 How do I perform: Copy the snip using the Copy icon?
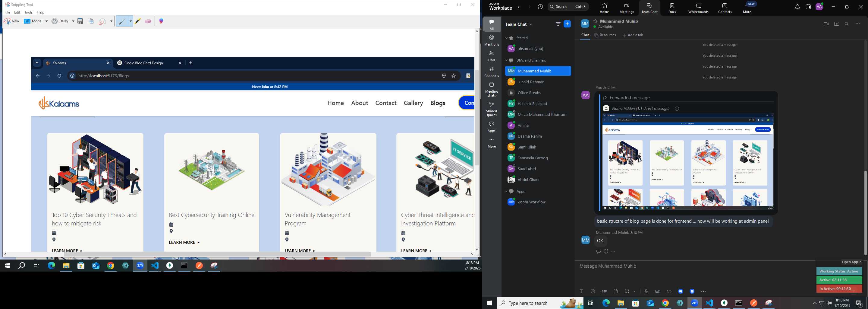click(x=91, y=21)
